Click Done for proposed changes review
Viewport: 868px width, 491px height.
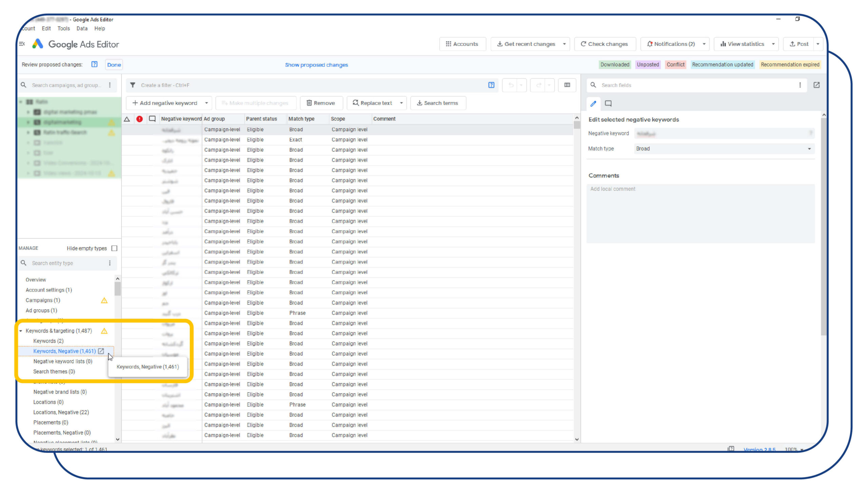pos(114,65)
